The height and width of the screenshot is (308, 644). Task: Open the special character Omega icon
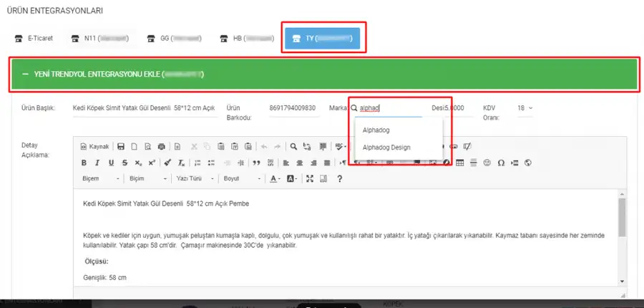[501, 163]
